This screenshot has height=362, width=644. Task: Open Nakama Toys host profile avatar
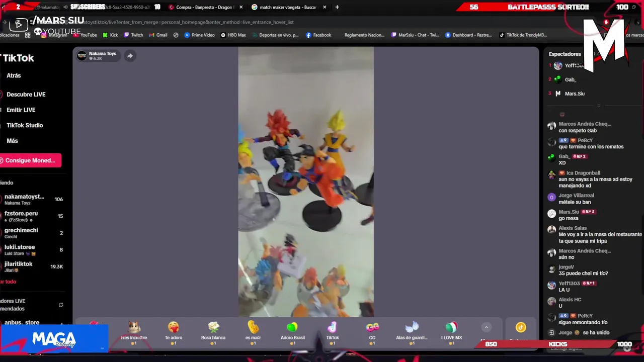tap(82, 56)
